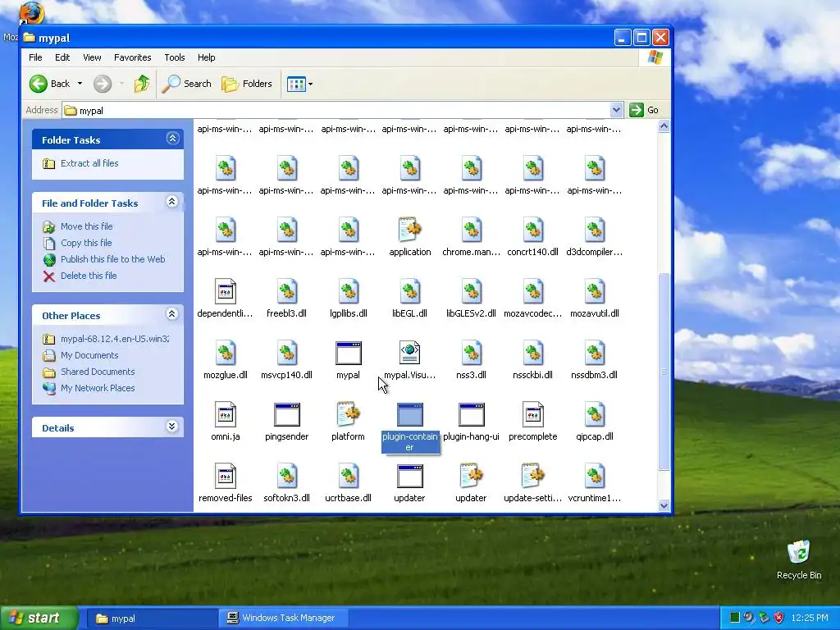This screenshot has width=840, height=630.
Task: Open the View menu
Action: click(92, 57)
